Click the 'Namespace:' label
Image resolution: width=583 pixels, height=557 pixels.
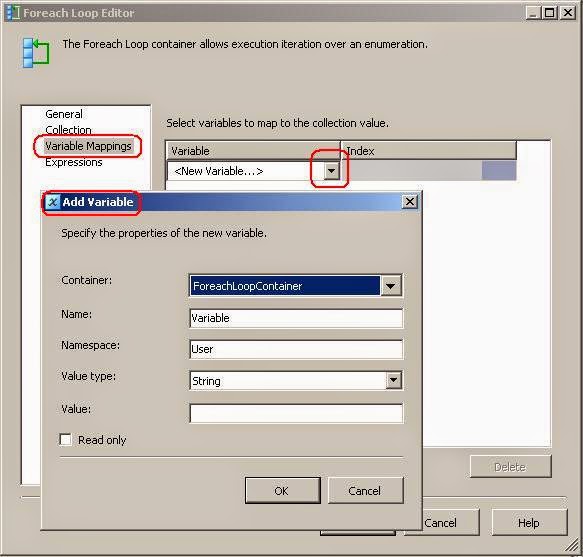click(90, 345)
